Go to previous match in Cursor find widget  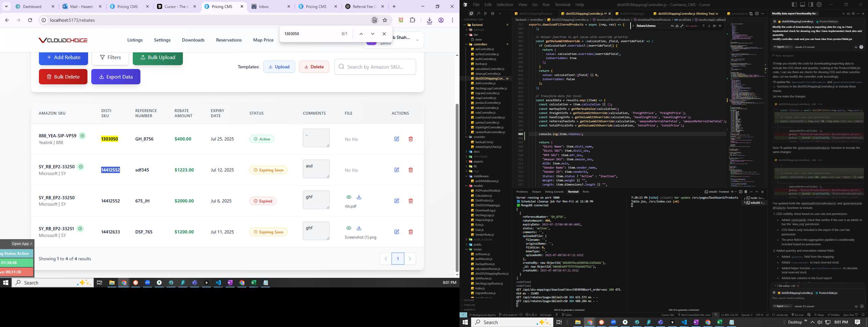coord(704,26)
